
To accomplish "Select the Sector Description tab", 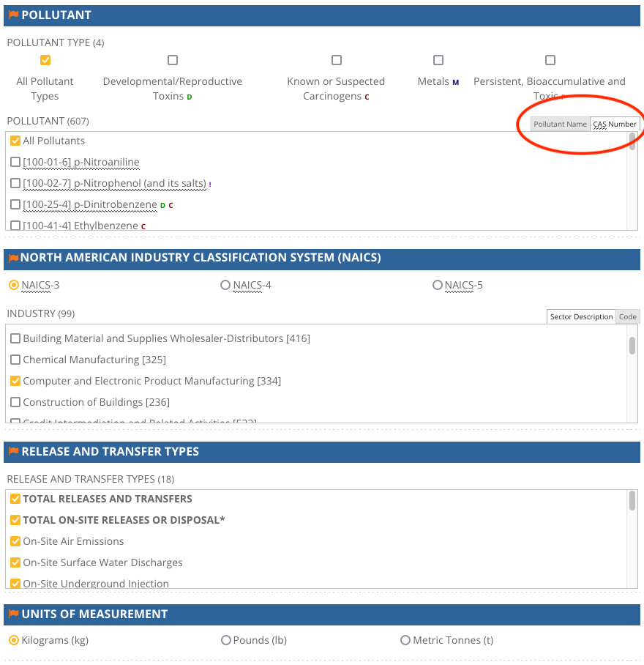I will point(581,317).
